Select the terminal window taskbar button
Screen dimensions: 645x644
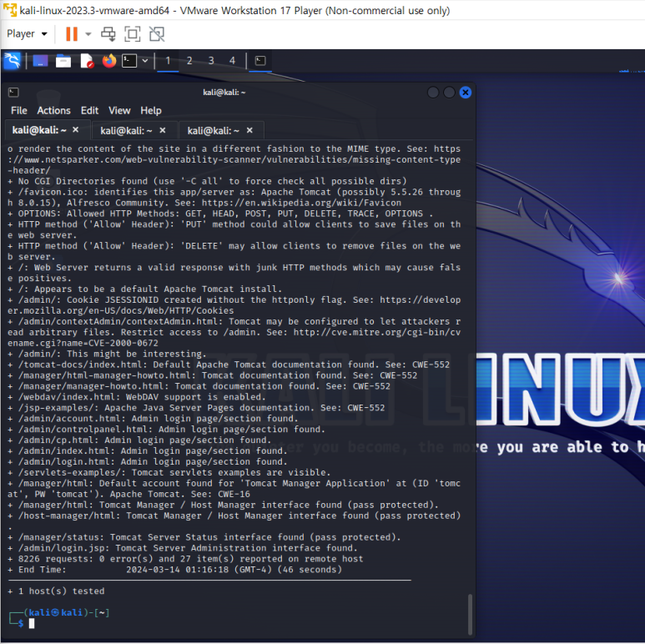260,61
